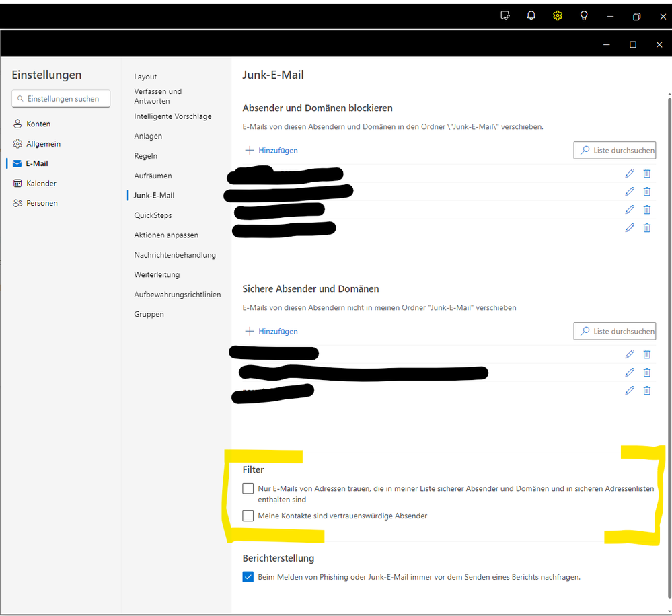Edit the fourth blocked sender entry
The width and height of the screenshot is (672, 616).
[x=629, y=228]
